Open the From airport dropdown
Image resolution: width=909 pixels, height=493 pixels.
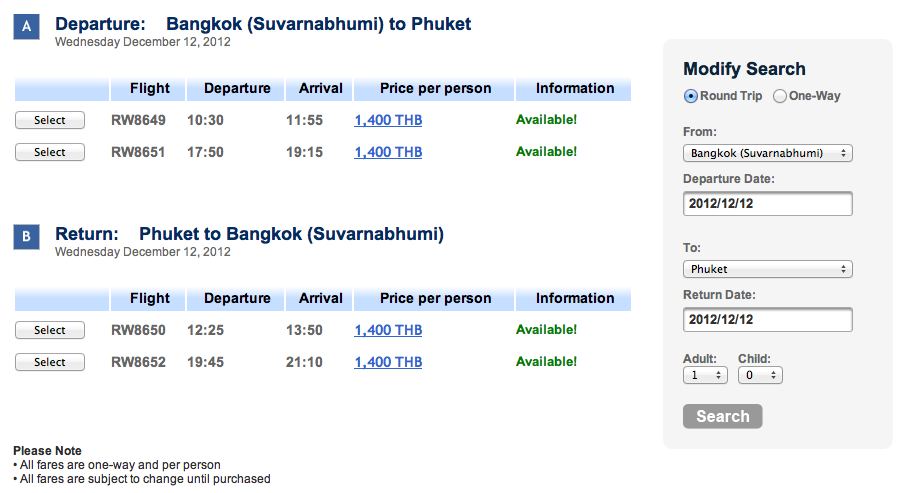[x=768, y=153]
